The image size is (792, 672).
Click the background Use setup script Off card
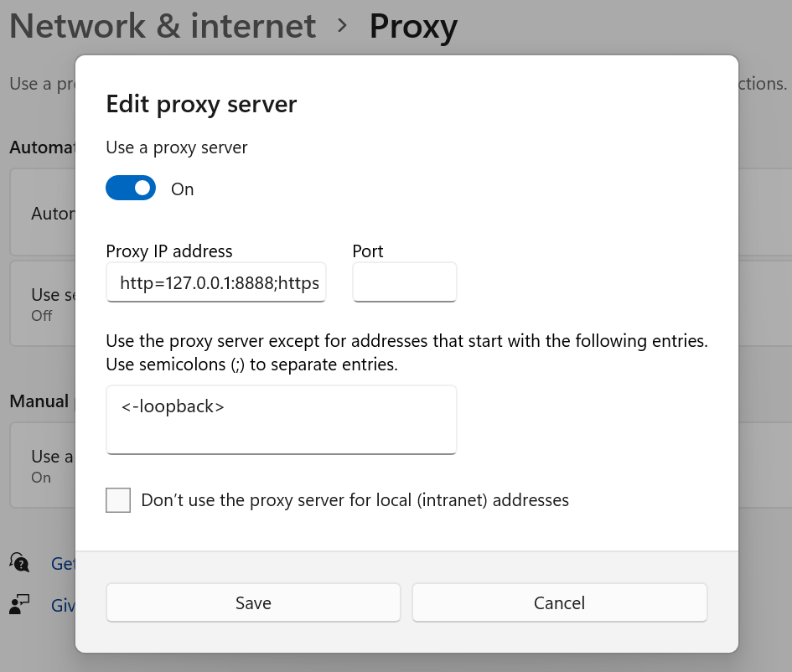point(42,303)
